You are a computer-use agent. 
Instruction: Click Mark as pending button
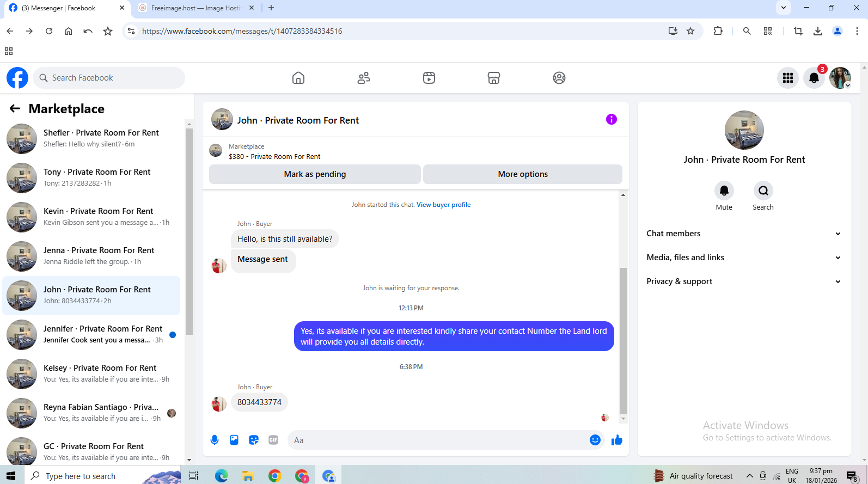(x=315, y=174)
